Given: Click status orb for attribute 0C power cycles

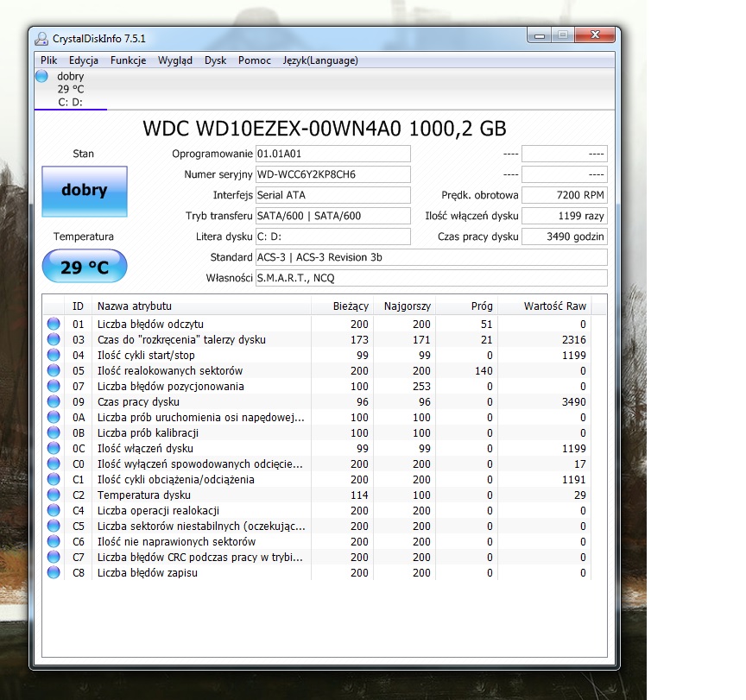Looking at the screenshot, I should pos(54,449).
